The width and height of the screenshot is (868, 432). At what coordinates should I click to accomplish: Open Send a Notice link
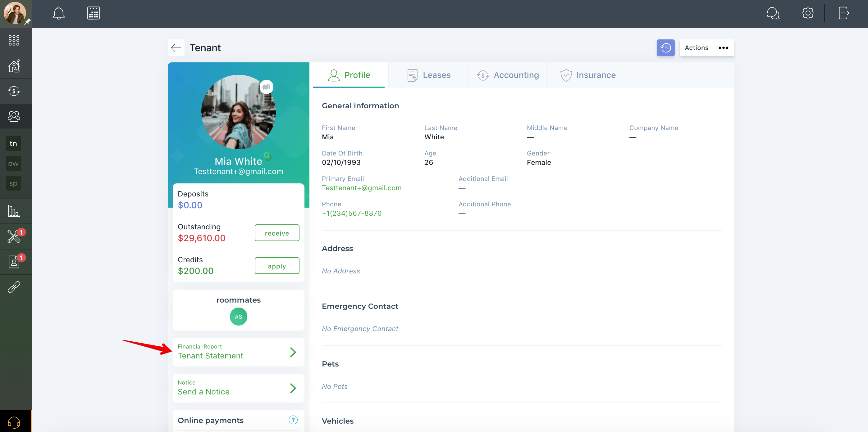click(x=239, y=388)
